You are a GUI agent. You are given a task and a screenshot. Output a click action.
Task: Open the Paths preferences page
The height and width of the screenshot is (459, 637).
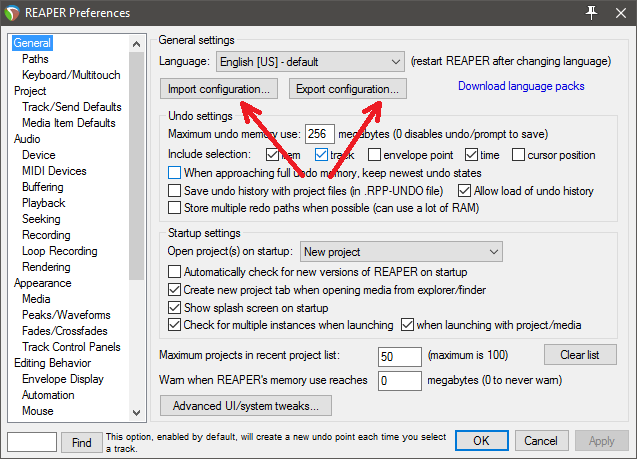(x=35, y=59)
